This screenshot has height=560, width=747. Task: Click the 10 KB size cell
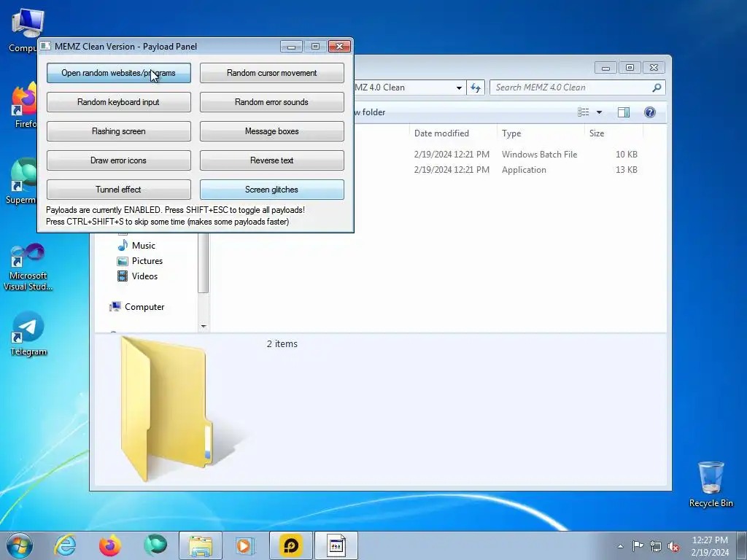(x=627, y=155)
